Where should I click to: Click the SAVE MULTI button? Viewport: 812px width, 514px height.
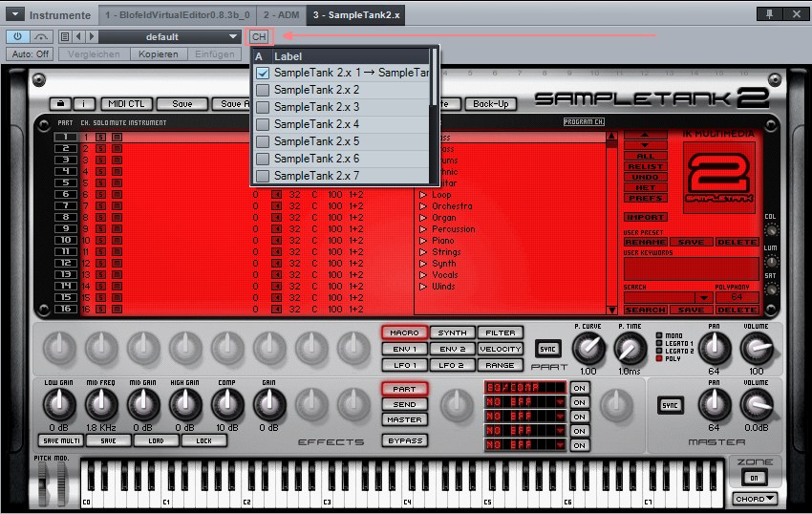61,441
